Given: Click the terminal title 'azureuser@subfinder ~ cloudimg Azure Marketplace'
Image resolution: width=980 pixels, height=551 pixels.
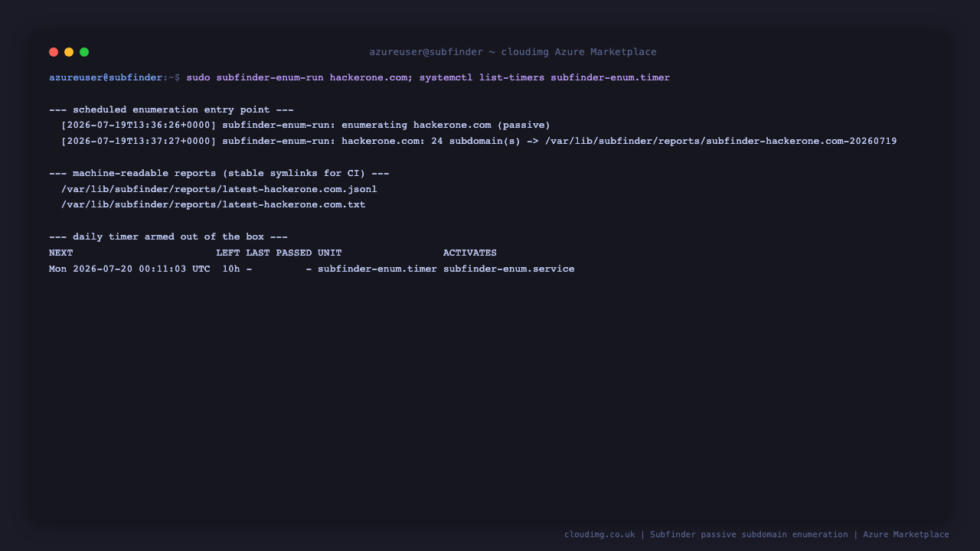Looking at the screenshot, I should (x=513, y=52).
